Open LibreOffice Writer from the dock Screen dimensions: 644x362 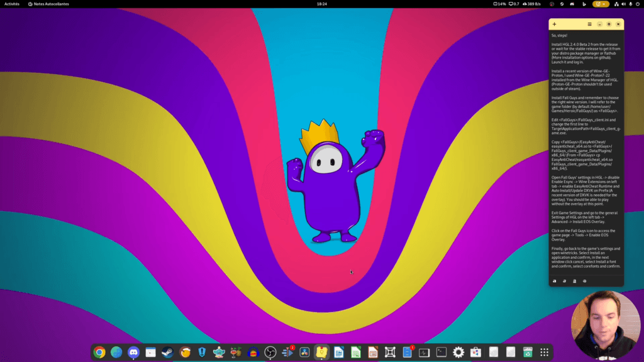[x=339, y=352]
